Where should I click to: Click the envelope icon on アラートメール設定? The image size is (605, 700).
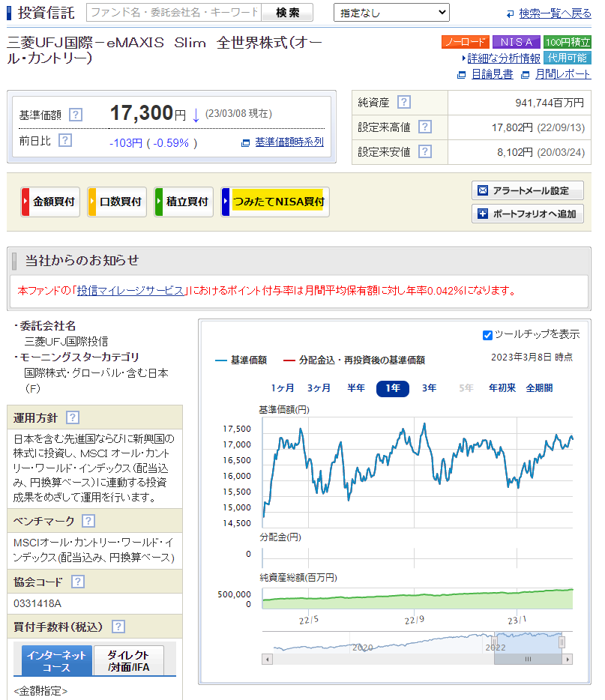point(483,190)
